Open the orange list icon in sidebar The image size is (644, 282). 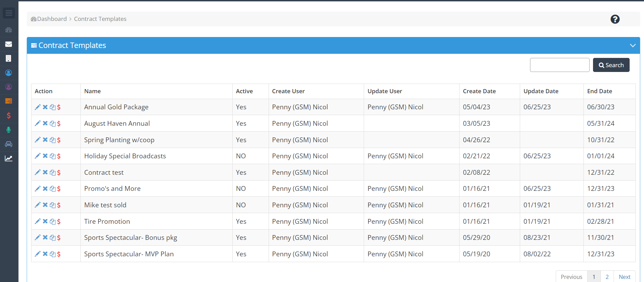click(x=9, y=101)
